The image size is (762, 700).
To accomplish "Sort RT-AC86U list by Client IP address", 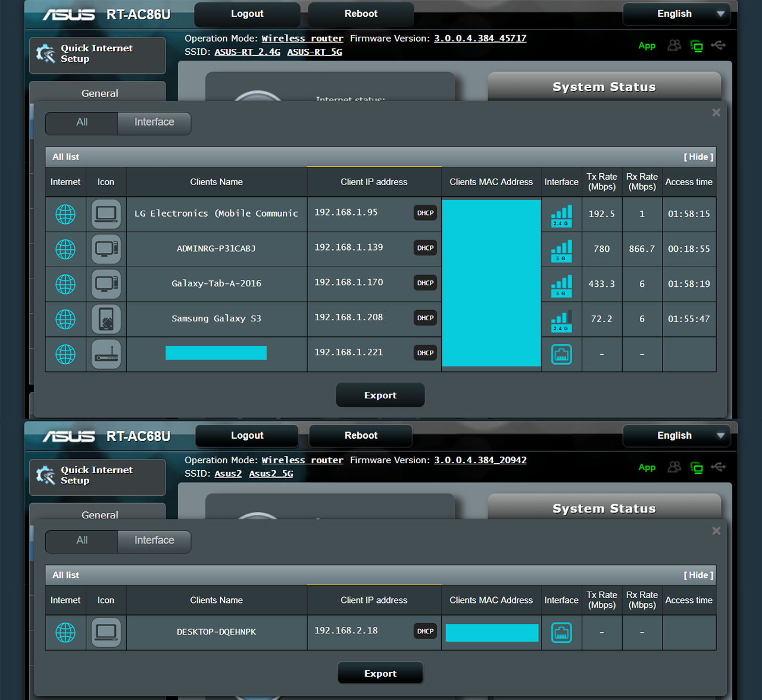I will point(374,182).
